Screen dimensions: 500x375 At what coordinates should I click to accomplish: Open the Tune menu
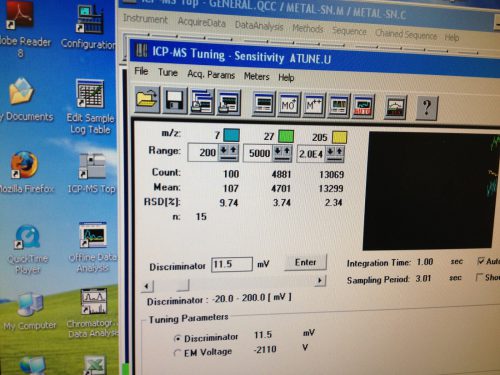[168, 72]
